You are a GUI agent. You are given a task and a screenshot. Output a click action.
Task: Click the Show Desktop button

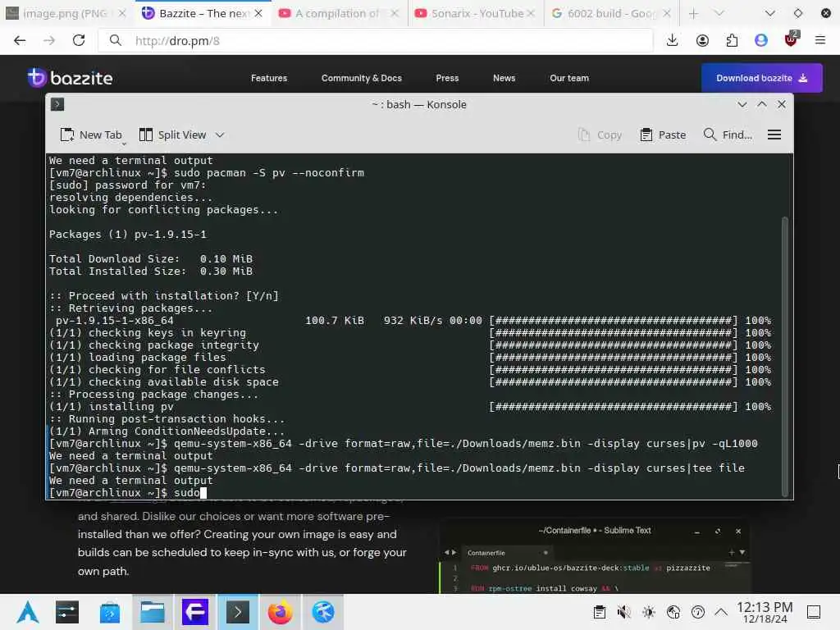(x=814, y=612)
